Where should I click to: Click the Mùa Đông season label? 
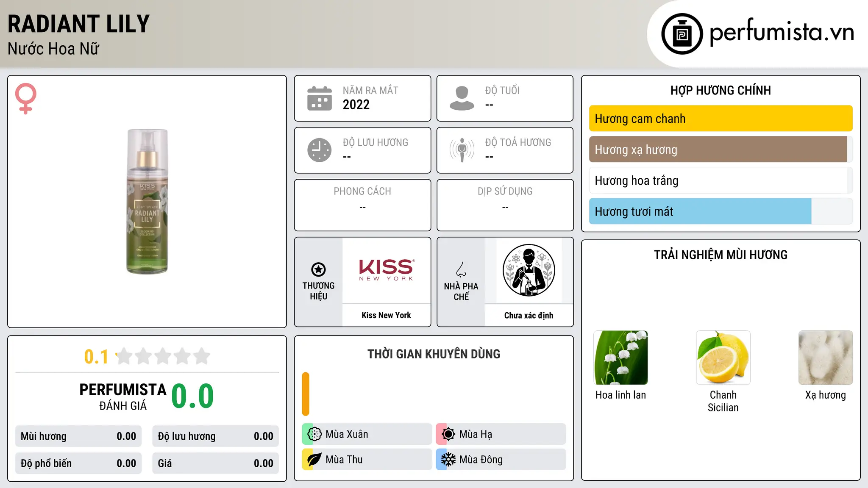pyautogui.click(x=481, y=460)
